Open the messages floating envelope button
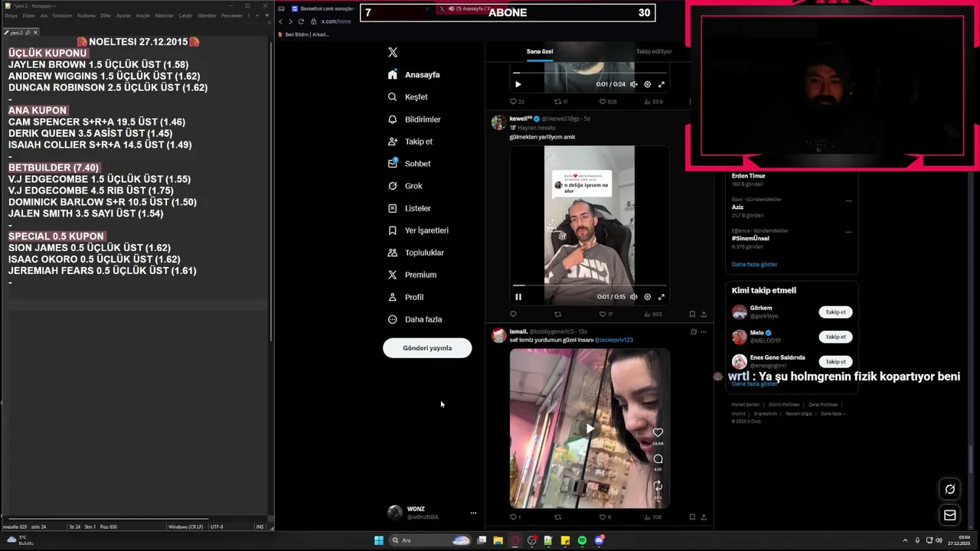Image resolution: width=980 pixels, height=551 pixels. click(x=950, y=515)
